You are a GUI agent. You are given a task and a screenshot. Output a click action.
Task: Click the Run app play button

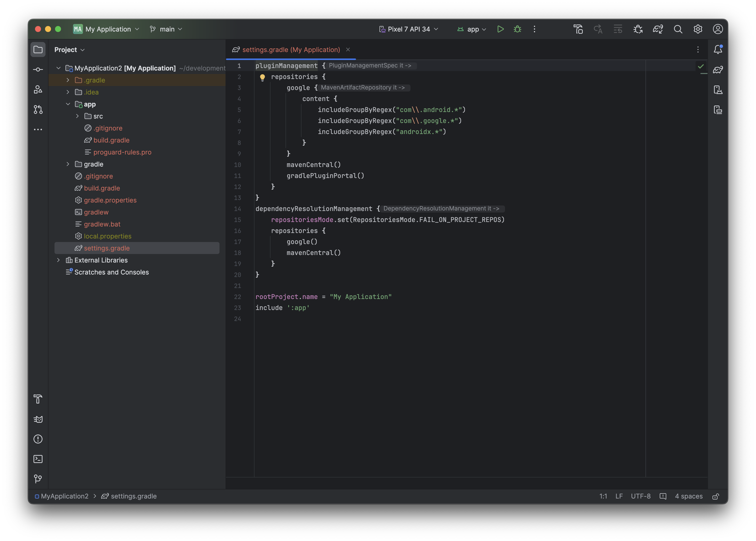(x=500, y=29)
